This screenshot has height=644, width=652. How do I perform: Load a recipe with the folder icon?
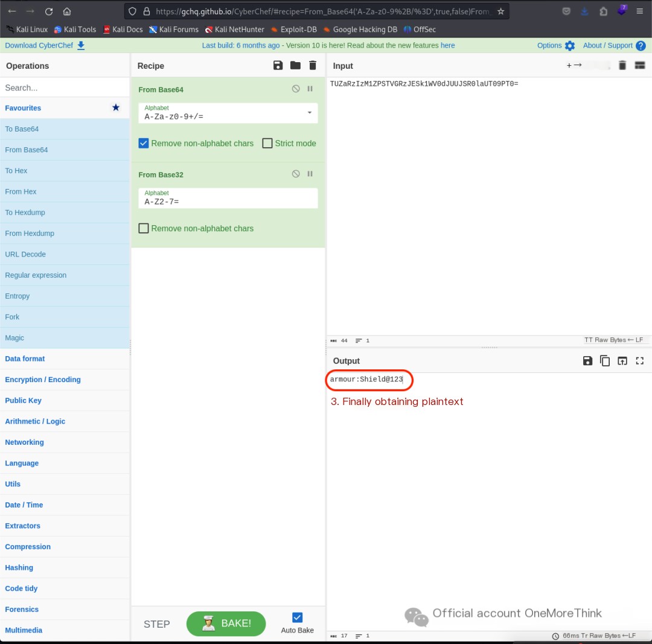tap(295, 65)
